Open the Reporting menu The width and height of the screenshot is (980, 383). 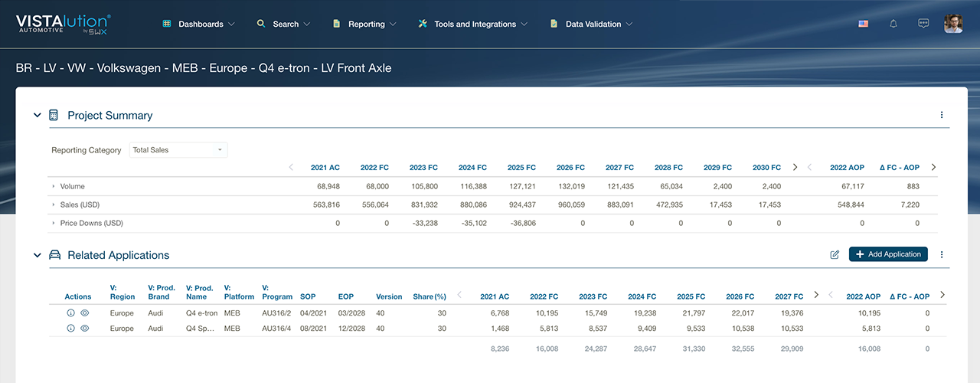(x=364, y=24)
